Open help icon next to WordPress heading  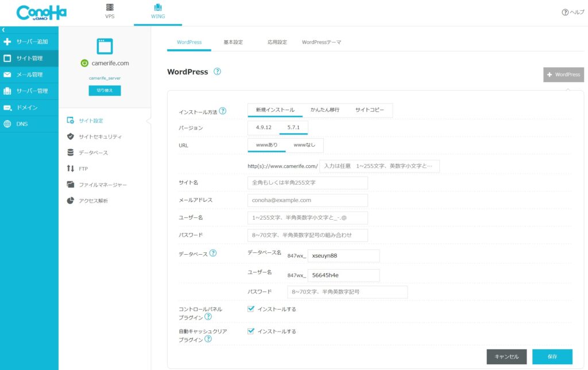pos(217,72)
